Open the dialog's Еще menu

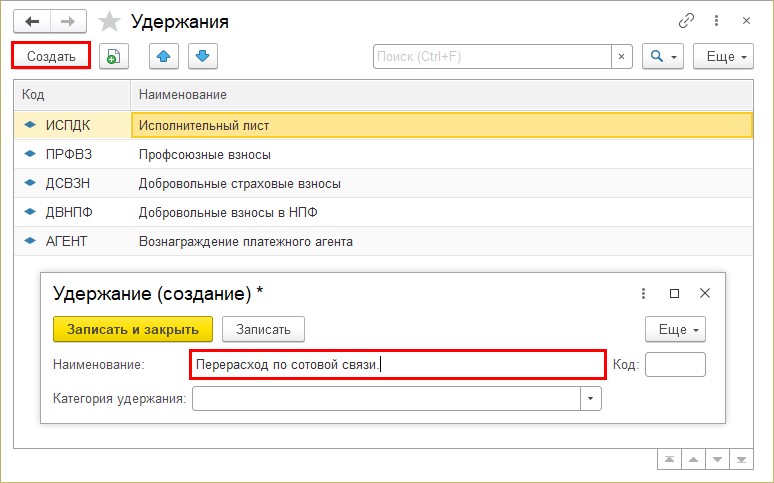675,329
